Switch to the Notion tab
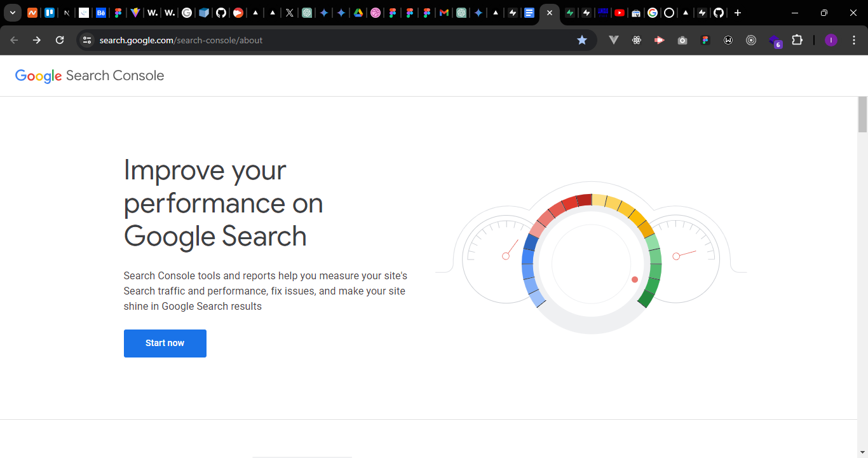Screen dimensions: 868x458 click(x=67, y=13)
